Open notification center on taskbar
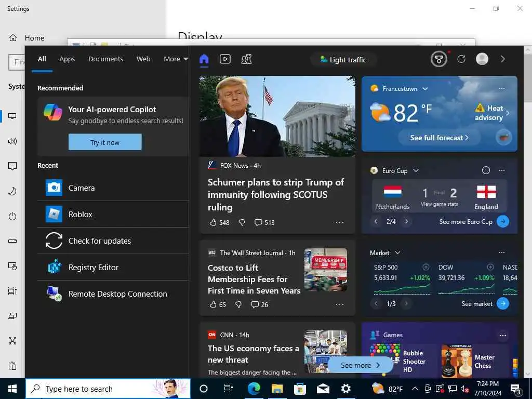The width and height of the screenshot is (532, 399). point(515,389)
